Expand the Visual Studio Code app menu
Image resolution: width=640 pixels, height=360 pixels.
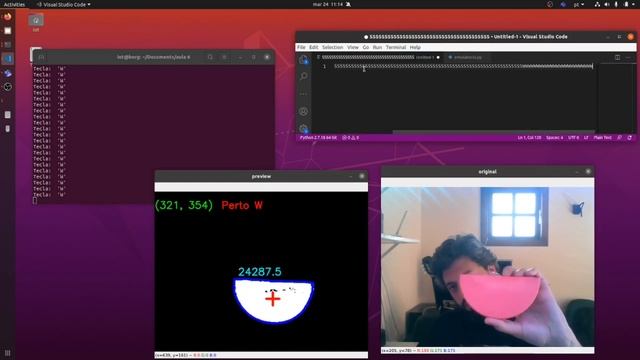(x=64, y=4)
